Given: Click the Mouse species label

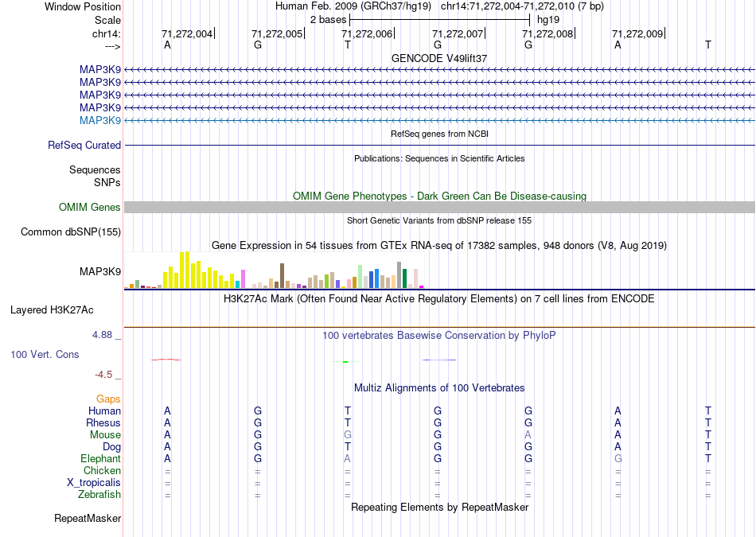Looking at the screenshot, I should pos(105,435).
